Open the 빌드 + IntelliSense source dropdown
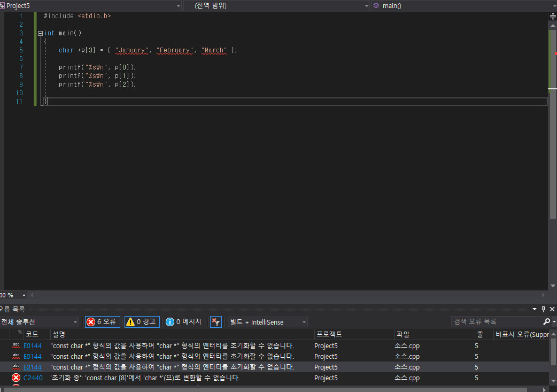Screen dimensions: 557x392 267,322
